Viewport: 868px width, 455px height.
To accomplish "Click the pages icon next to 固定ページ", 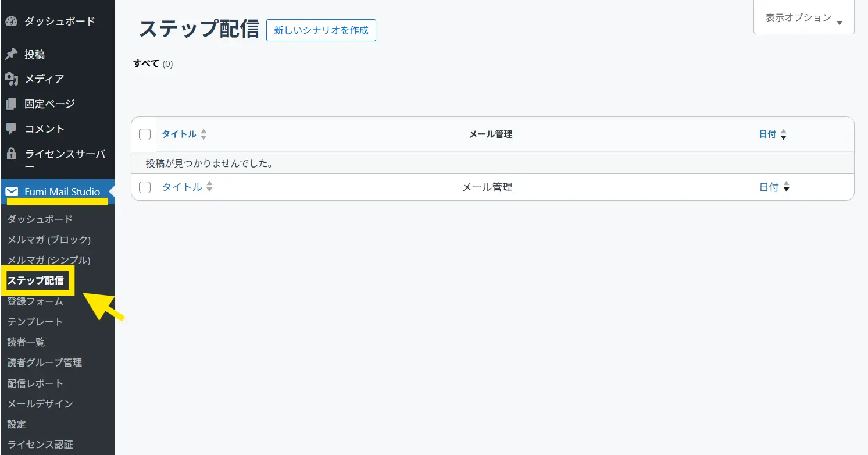I will click(12, 104).
